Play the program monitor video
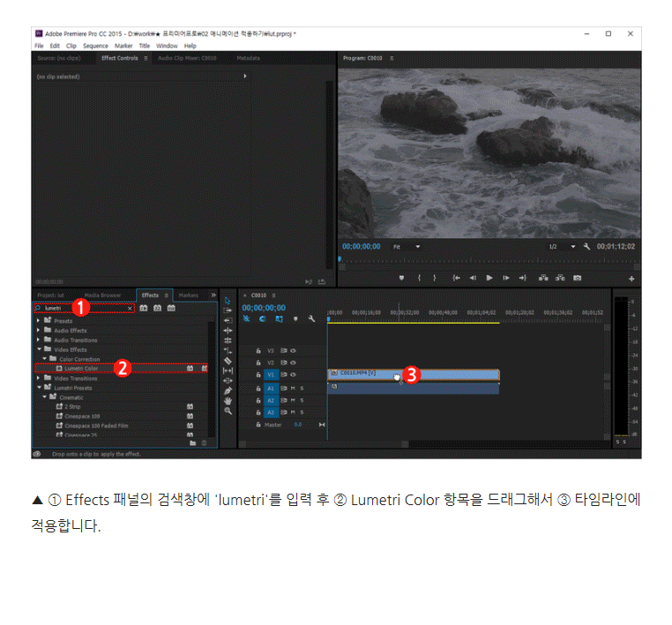This screenshot has width=672, height=625. pyautogui.click(x=489, y=278)
